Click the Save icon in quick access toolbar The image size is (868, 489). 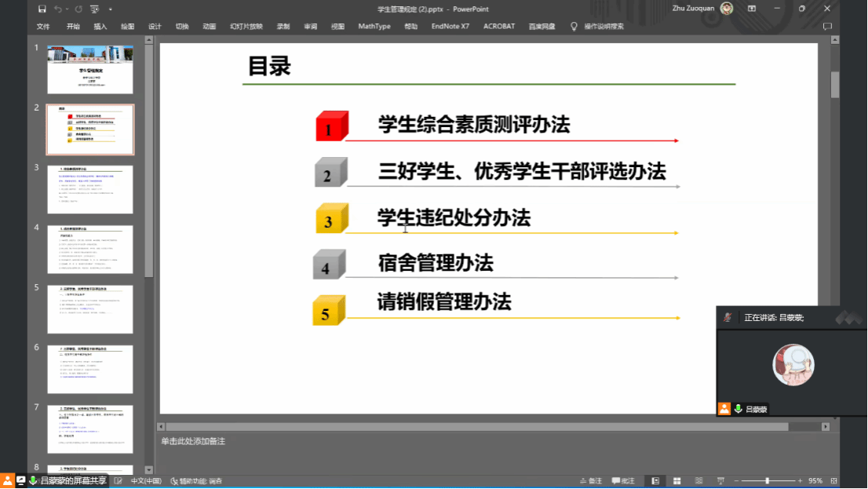click(42, 9)
